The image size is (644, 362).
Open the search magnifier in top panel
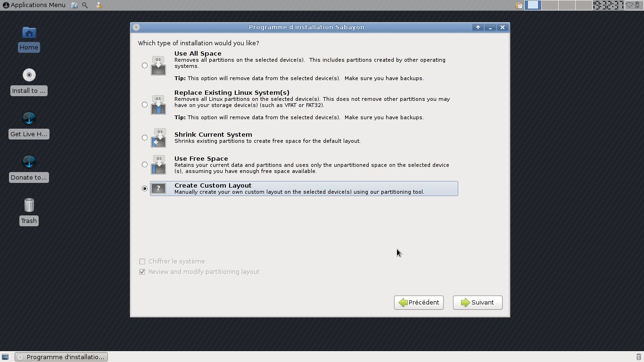coord(85,5)
